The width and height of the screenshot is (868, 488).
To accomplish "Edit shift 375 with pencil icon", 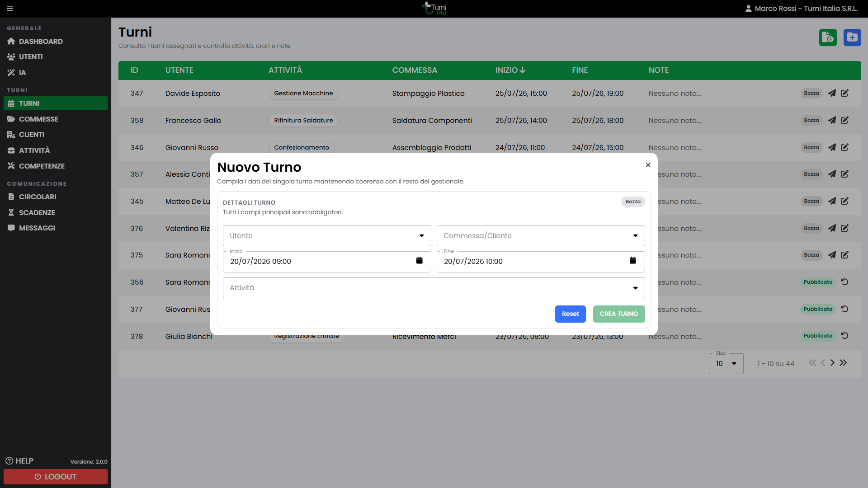I will click(x=844, y=255).
